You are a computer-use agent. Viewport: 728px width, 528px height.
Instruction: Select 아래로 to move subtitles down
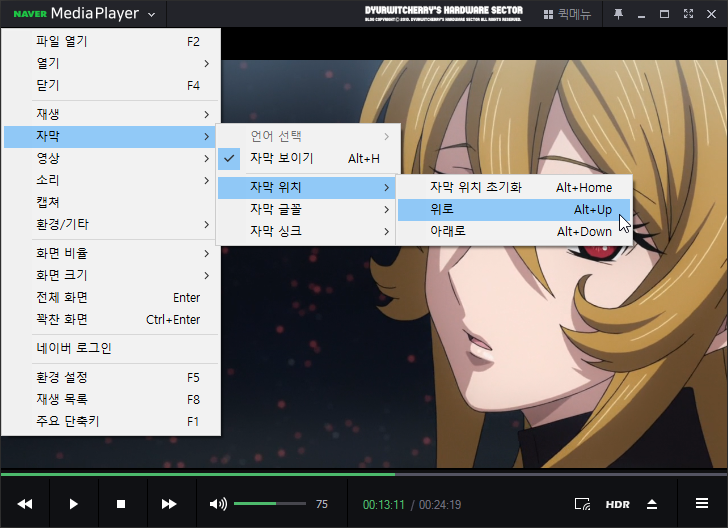pyautogui.click(x=514, y=231)
